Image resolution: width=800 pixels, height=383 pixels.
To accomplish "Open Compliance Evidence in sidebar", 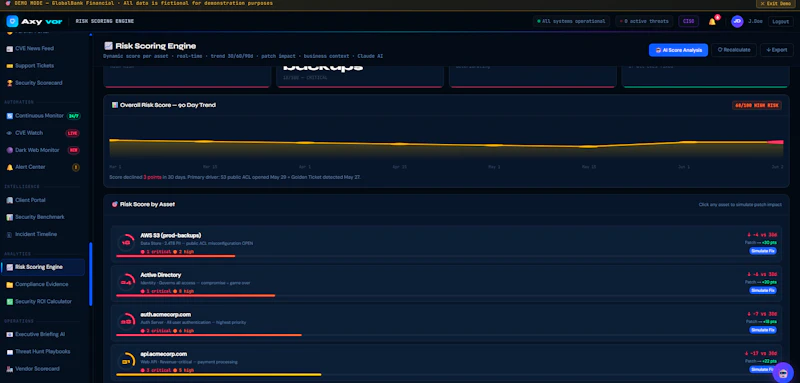I will click(x=43, y=285).
